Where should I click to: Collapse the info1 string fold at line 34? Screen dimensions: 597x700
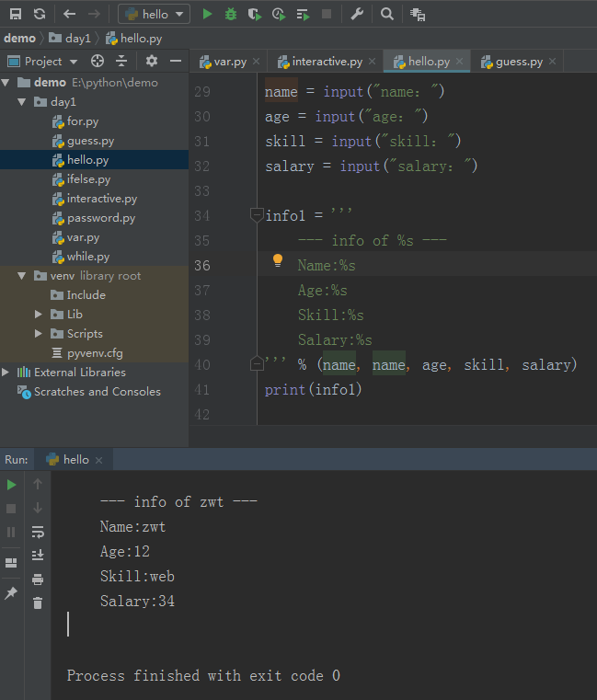tap(257, 215)
